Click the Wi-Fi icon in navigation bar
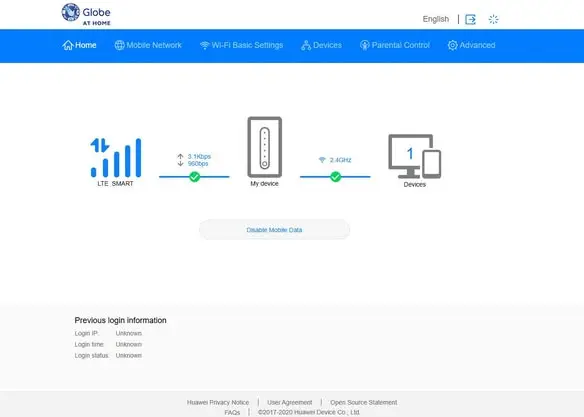This screenshot has width=584, height=417. click(205, 45)
